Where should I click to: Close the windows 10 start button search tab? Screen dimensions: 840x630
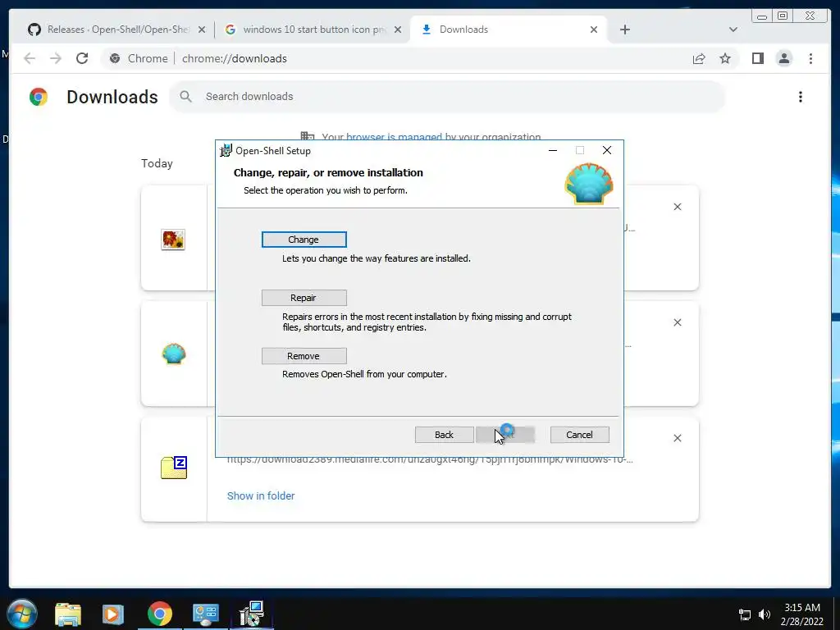pos(398,30)
